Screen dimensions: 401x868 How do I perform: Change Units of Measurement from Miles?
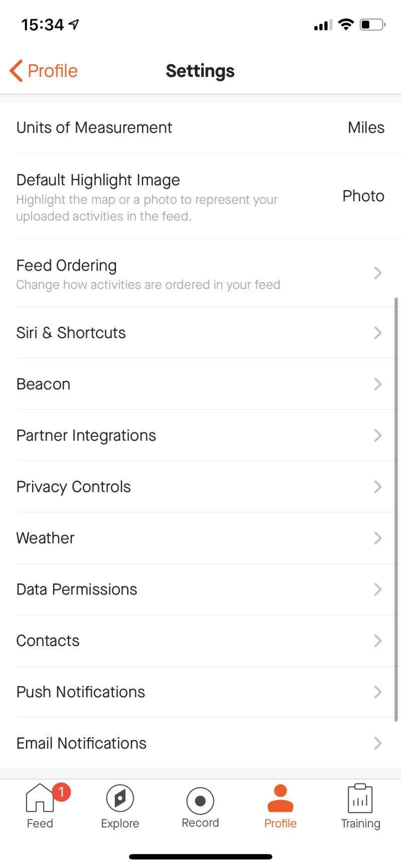366,128
